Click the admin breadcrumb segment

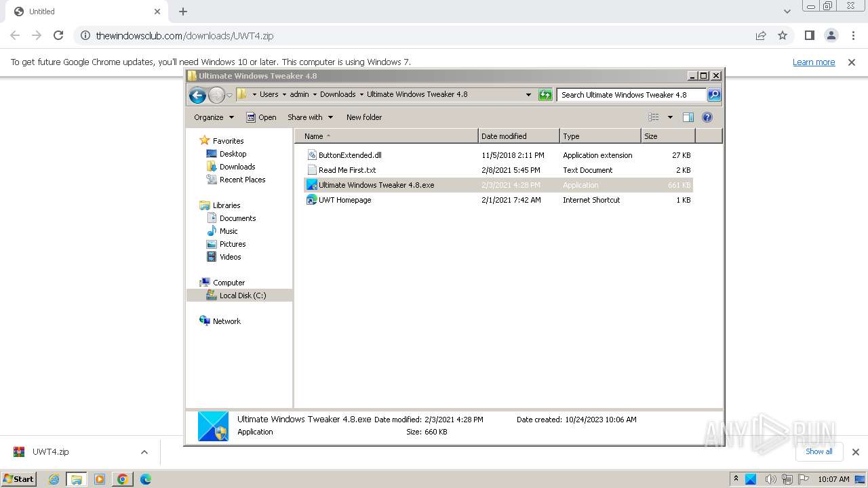coord(299,95)
